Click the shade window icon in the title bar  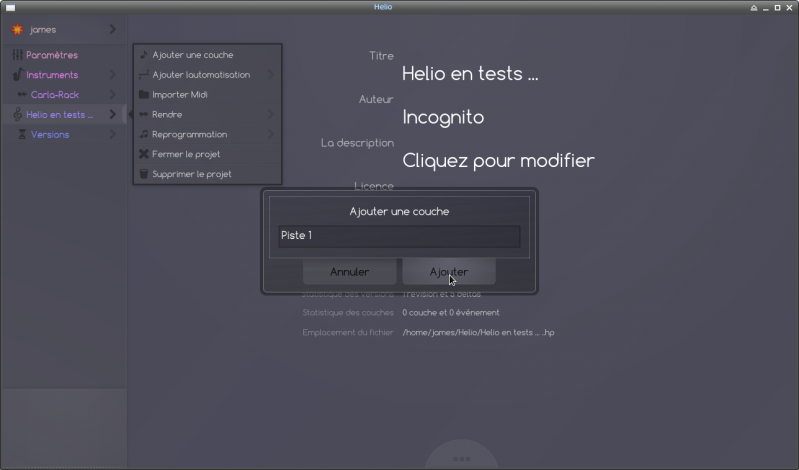754,8
